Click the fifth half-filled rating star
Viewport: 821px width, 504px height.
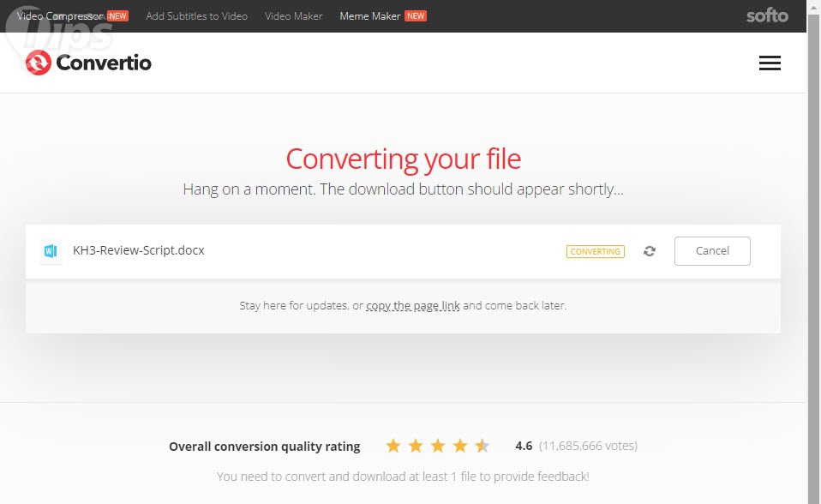click(x=482, y=446)
